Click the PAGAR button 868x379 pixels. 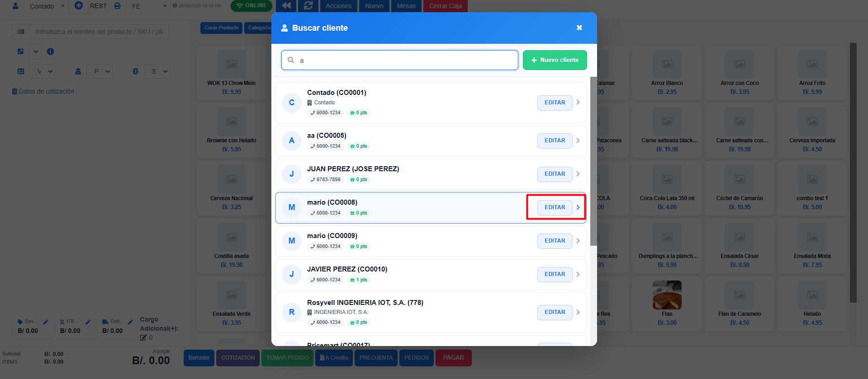click(x=453, y=358)
